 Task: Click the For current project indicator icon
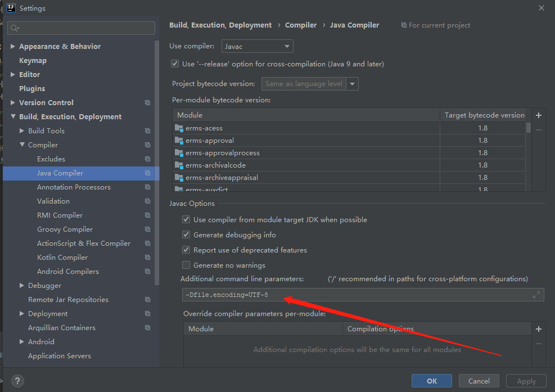tap(404, 25)
